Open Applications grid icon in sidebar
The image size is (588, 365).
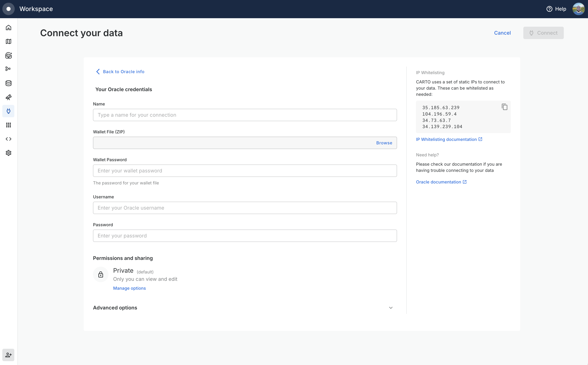(x=9, y=125)
